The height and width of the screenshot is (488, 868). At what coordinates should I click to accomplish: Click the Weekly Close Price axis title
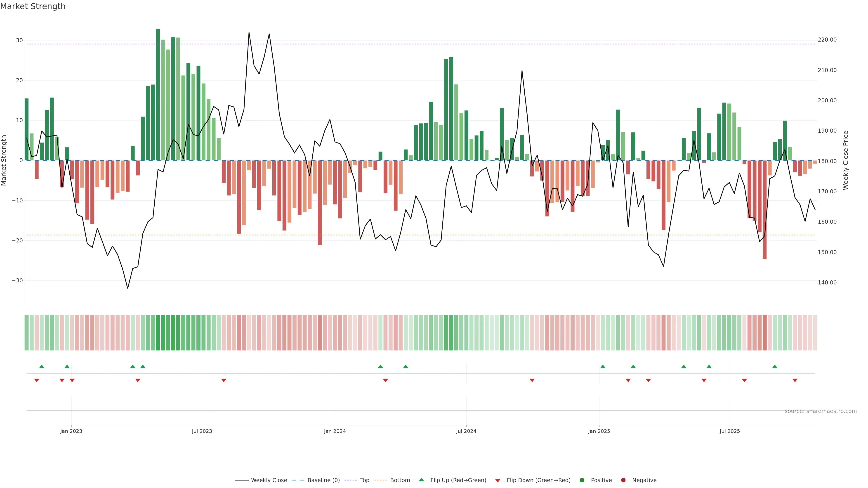(846, 160)
